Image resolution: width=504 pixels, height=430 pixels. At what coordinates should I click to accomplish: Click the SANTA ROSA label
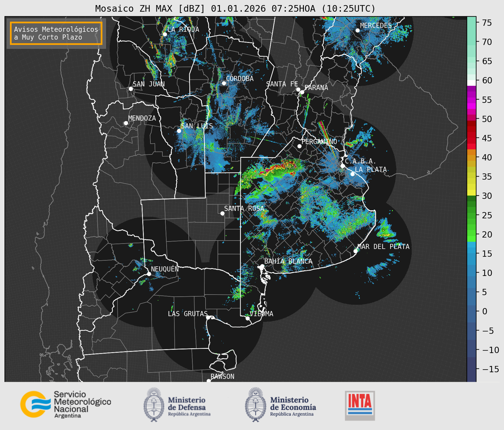click(x=244, y=208)
